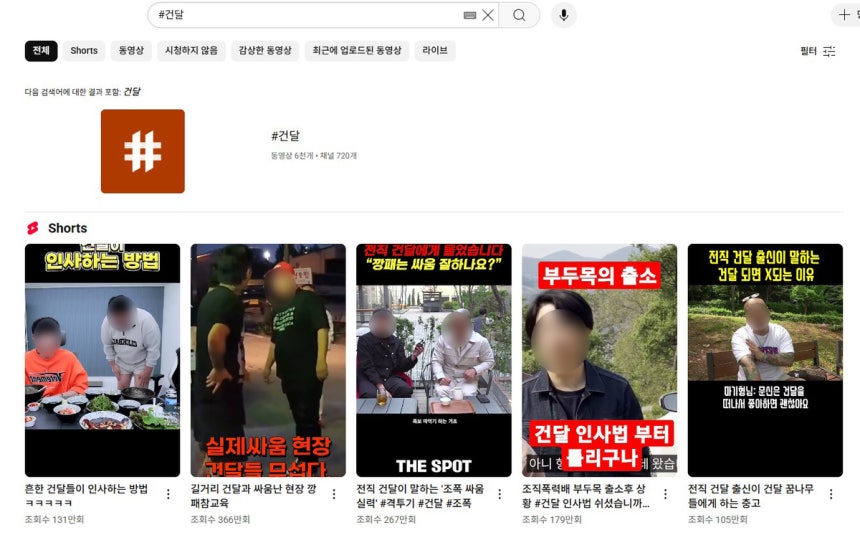Click inside the #건달 search field
The width and height of the screenshot is (860, 540).
tap(300, 15)
